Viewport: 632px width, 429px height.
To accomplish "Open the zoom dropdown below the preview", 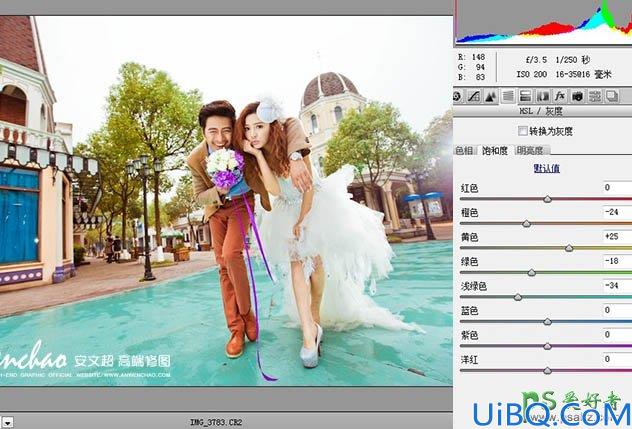I will 7,423.
